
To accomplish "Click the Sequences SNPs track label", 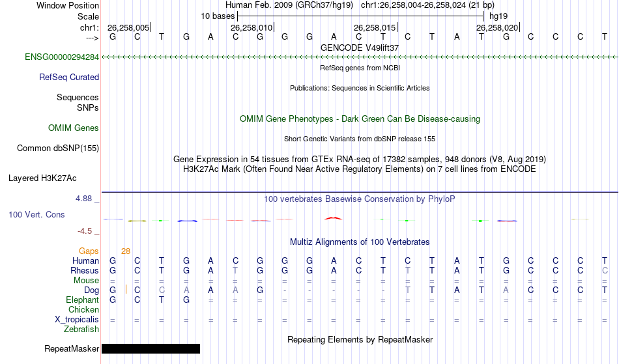I will tap(78, 102).
